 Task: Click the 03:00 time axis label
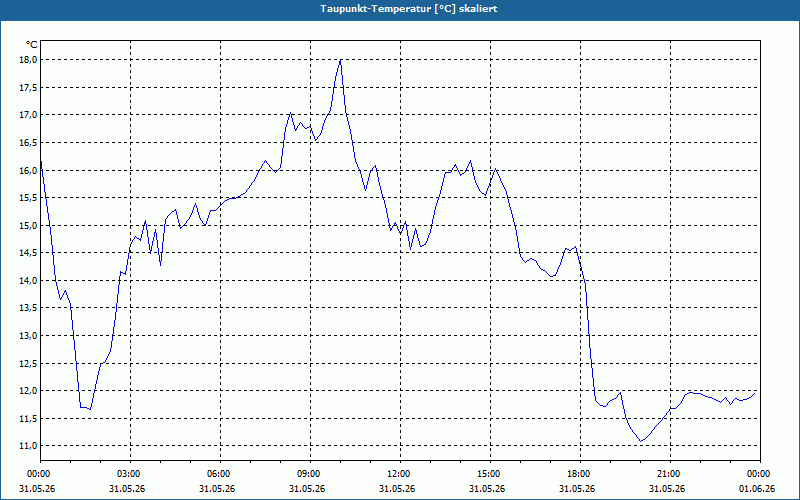click(131, 474)
